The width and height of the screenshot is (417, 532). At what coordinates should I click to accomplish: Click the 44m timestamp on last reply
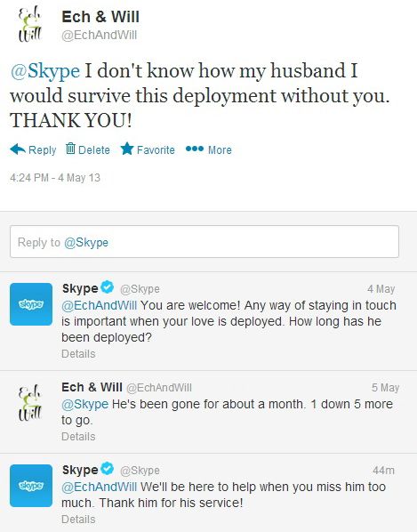384,471
